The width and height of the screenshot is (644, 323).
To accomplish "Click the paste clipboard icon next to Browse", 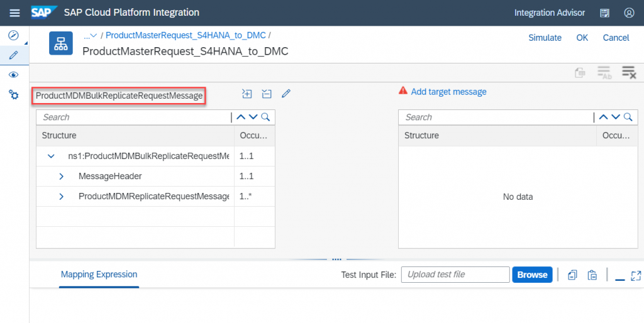I will 592,275.
